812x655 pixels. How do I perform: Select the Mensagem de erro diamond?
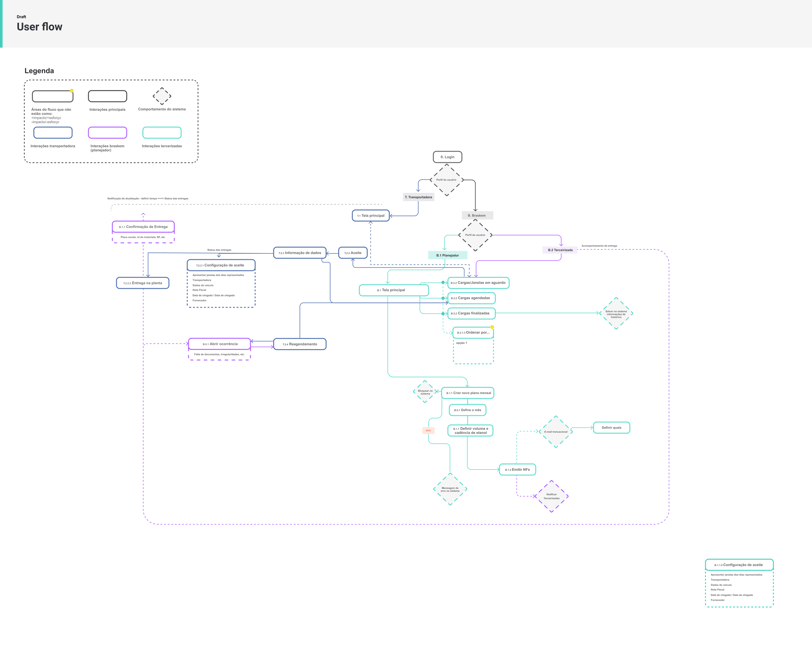[450, 489]
